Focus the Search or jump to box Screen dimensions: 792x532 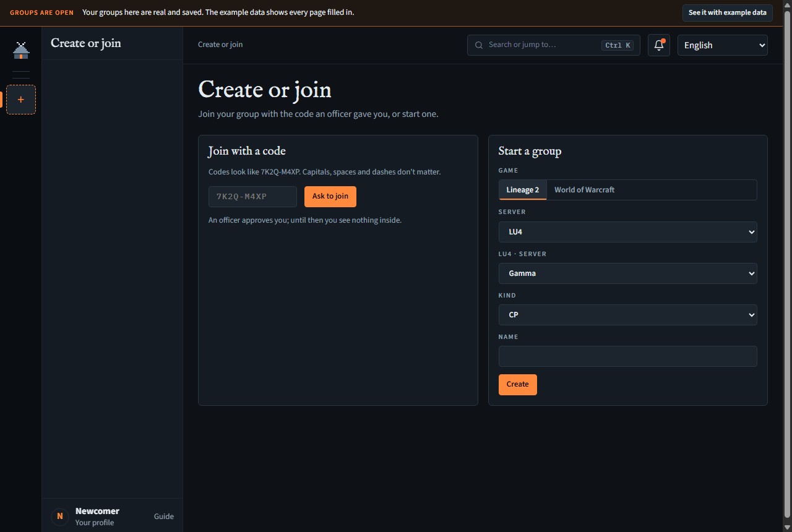[x=554, y=45]
